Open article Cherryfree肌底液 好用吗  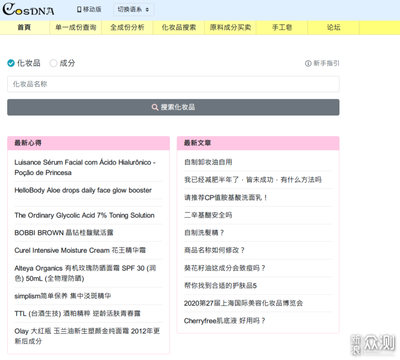click(x=225, y=321)
